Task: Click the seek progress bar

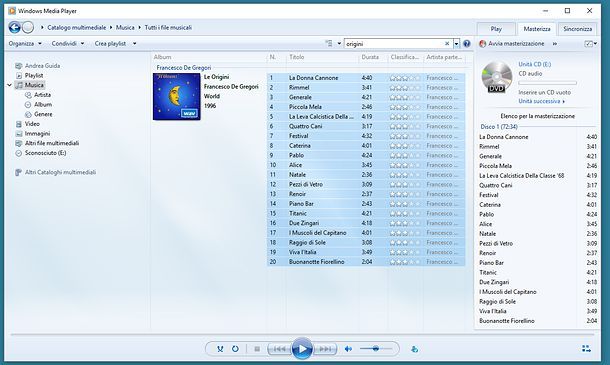Action: click(302, 334)
